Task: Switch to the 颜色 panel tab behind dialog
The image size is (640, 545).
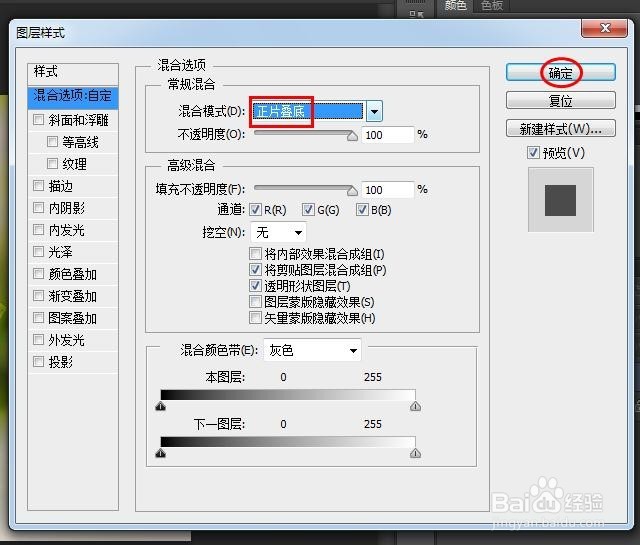Action: 456,6
